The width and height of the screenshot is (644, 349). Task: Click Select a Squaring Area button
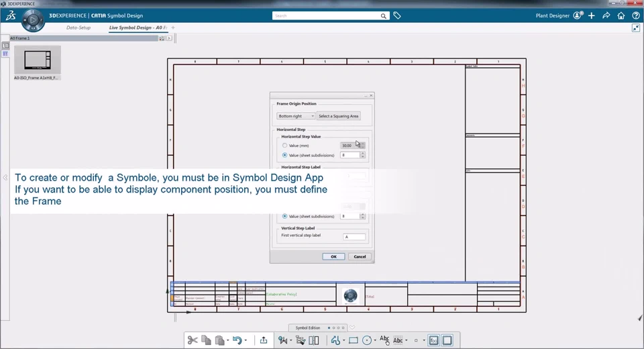click(x=338, y=116)
